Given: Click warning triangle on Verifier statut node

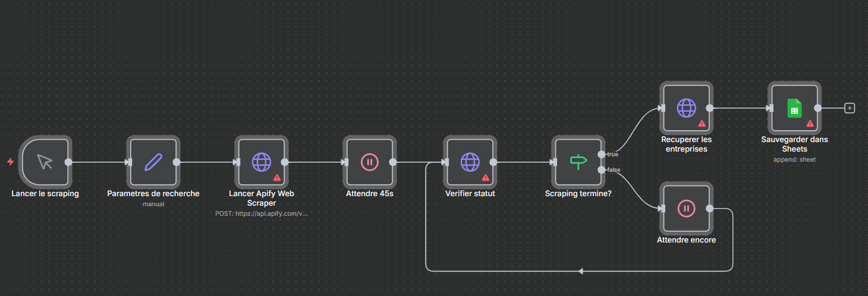Looking at the screenshot, I should pyautogui.click(x=486, y=177).
